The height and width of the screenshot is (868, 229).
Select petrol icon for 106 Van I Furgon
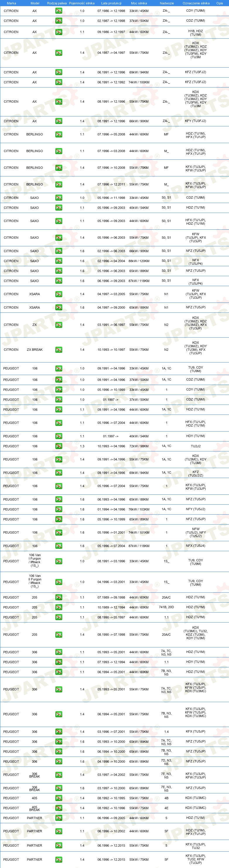click(x=59, y=561)
